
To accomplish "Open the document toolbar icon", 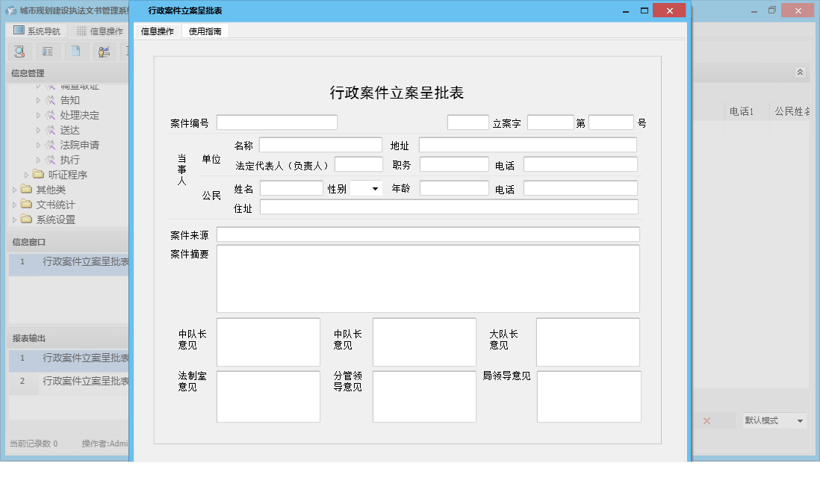I will [75, 52].
